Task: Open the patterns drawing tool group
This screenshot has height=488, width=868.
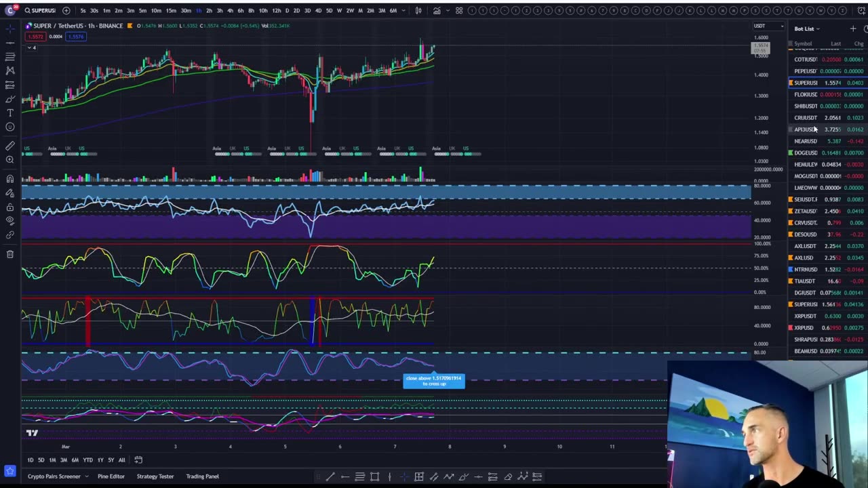Action: [10, 70]
